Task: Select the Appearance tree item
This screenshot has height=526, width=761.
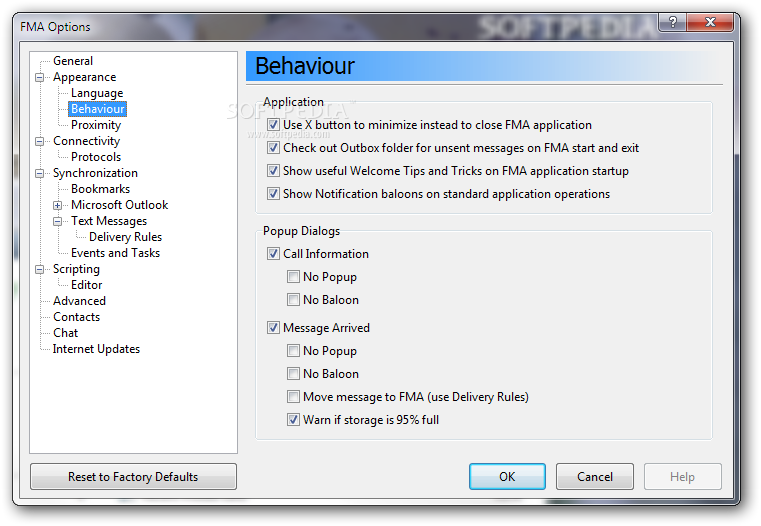Action: pos(84,77)
